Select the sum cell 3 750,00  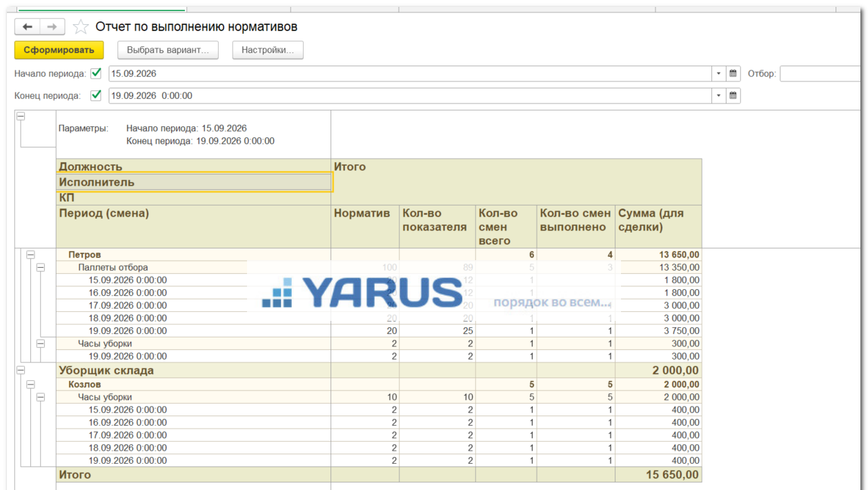point(658,331)
